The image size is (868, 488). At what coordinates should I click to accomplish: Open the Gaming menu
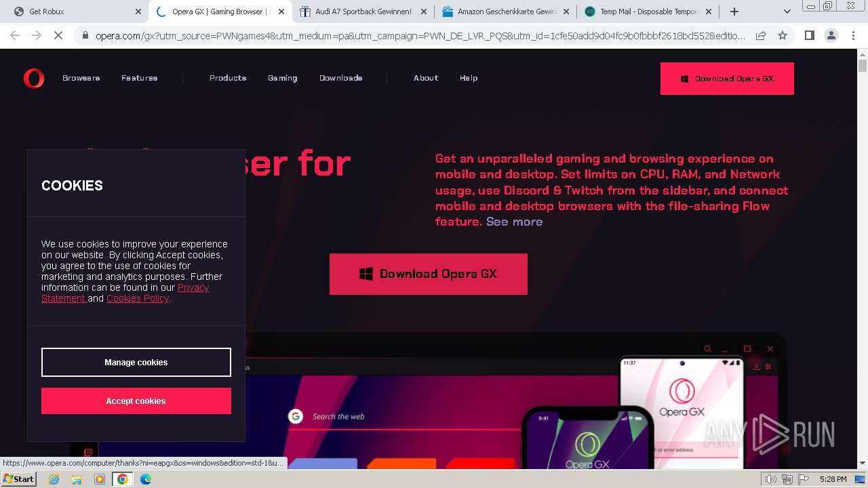283,78
